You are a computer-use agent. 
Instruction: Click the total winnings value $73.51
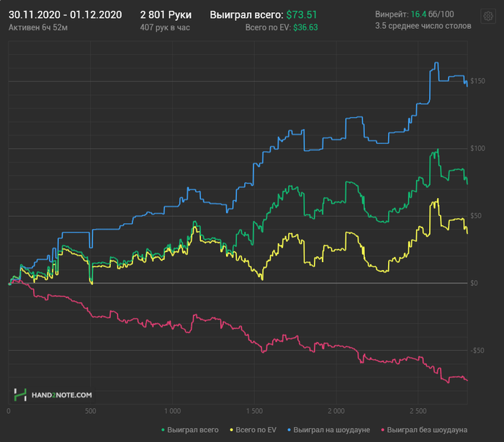[x=302, y=15]
